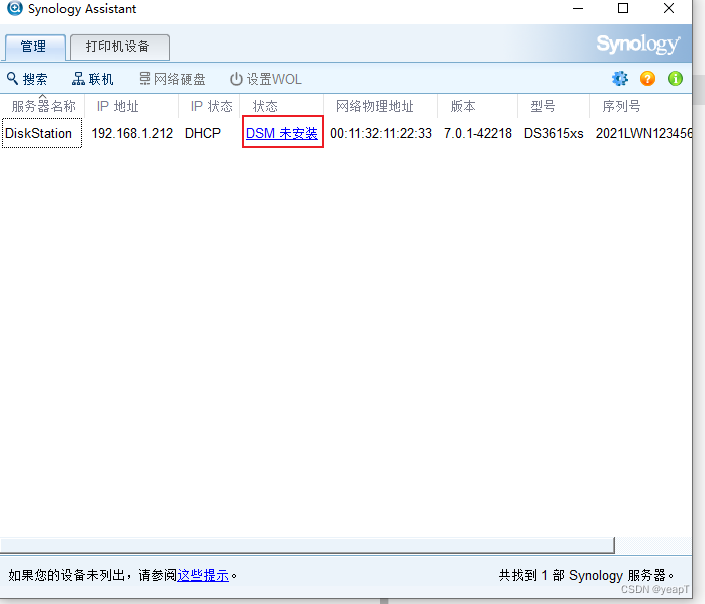
Task: Sort by the 服务器名称 column header
Action: (43, 106)
